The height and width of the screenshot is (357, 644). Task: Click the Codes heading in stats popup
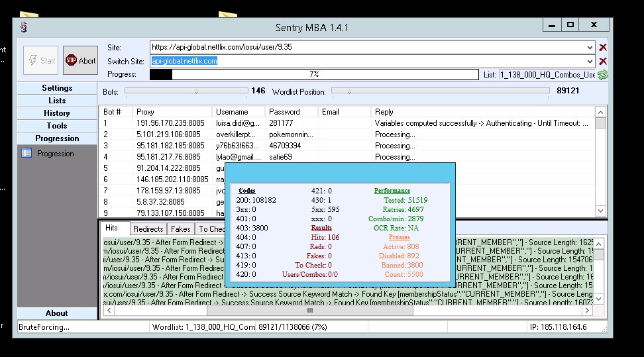point(247,191)
